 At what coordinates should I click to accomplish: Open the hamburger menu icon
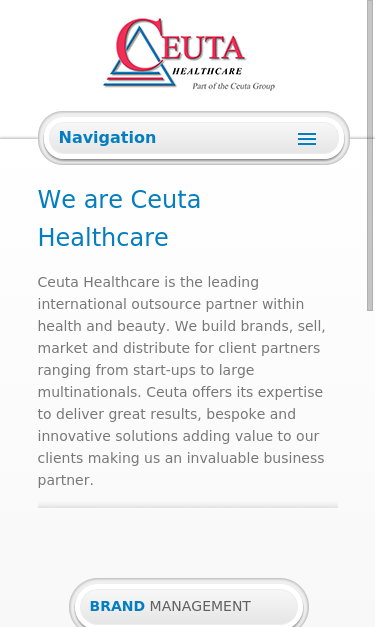(x=307, y=139)
